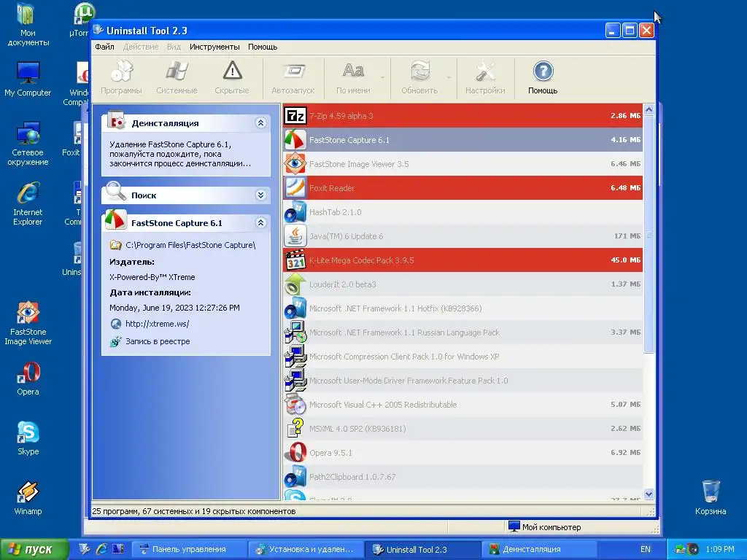Screen dimensions: 747x560
Task: Open the Действие menu
Action: click(141, 47)
